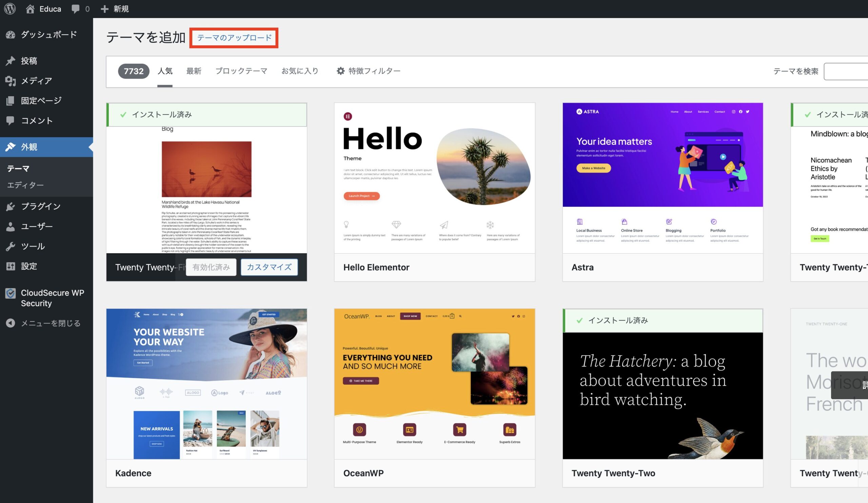Image resolution: width=868 pixels, height=503 pixels.
Task: Open the メディア menu icon
Action: [11, 81]
